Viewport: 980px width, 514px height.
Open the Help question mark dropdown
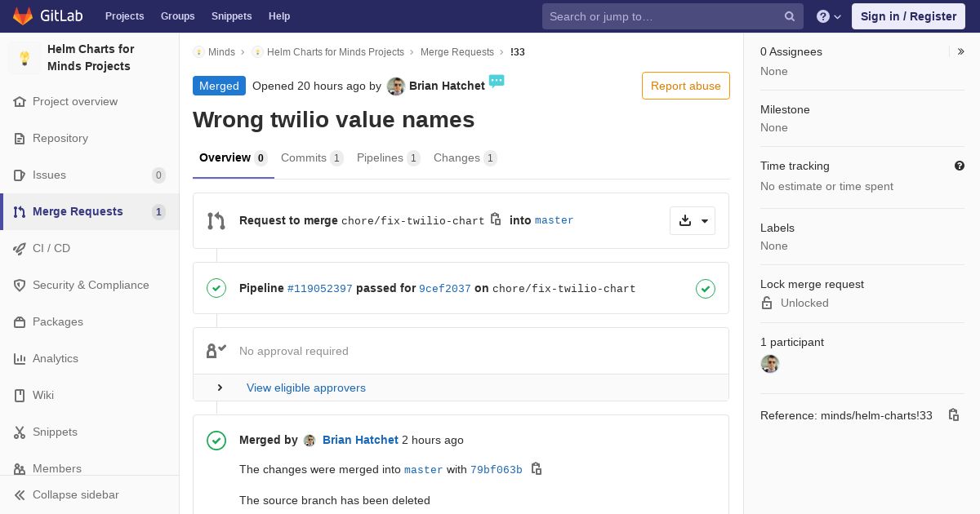(x=829, y=16)
